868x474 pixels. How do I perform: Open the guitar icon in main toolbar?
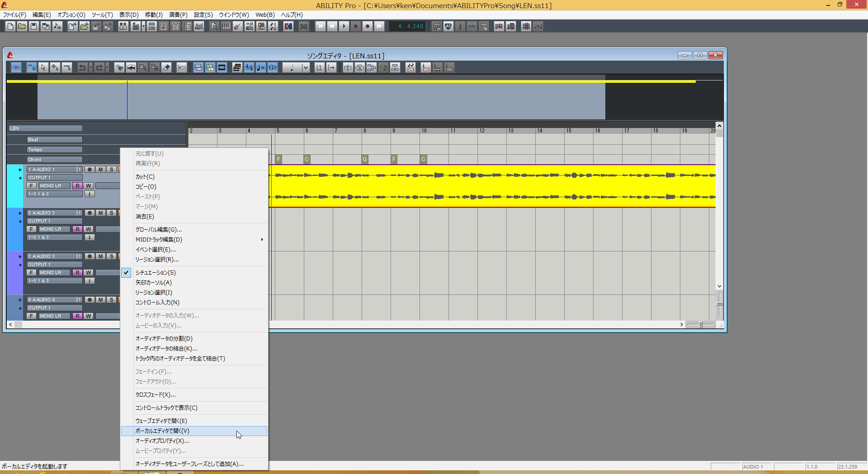tap(237, 26)
